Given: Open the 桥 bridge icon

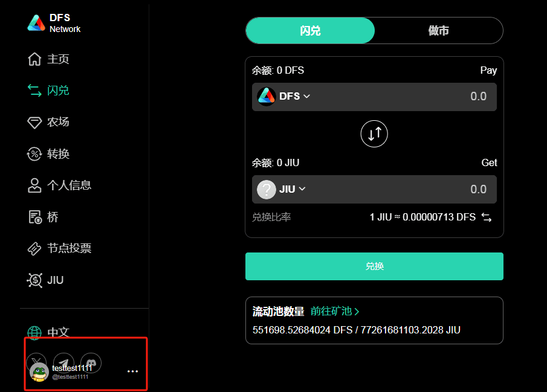Looking at the screenshot, I should (x=35, y=217).
